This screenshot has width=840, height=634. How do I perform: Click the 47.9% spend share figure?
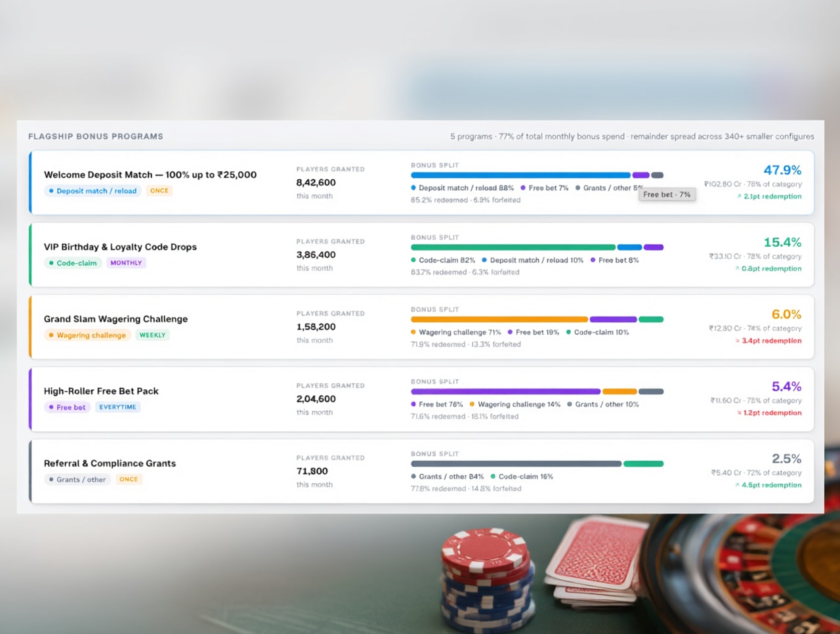(782, 170)
